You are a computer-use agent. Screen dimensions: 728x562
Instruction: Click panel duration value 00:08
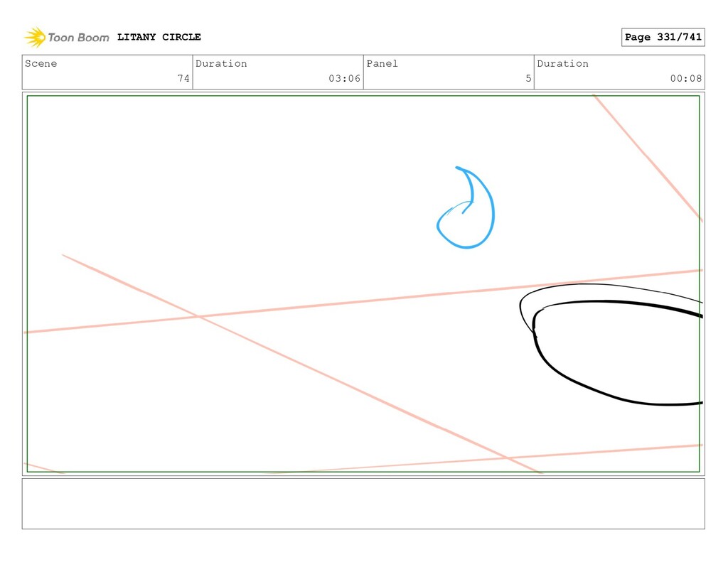click(x=686, y=78)
